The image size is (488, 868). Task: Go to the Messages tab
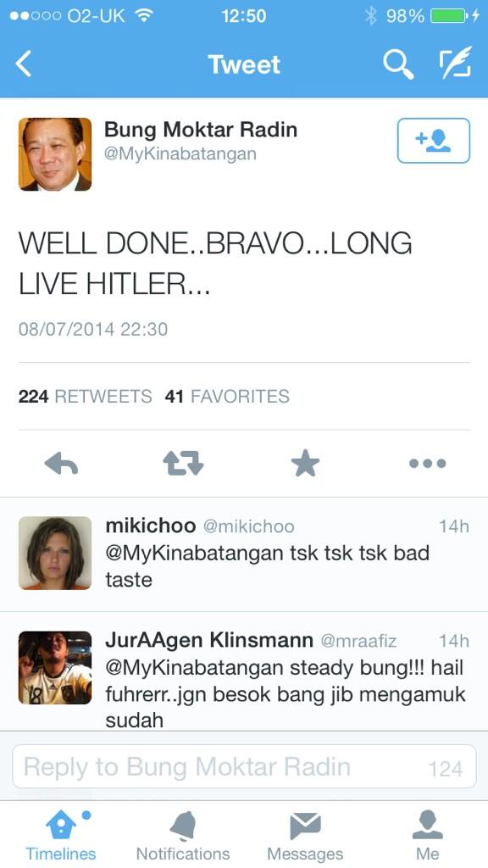point(305,835)
